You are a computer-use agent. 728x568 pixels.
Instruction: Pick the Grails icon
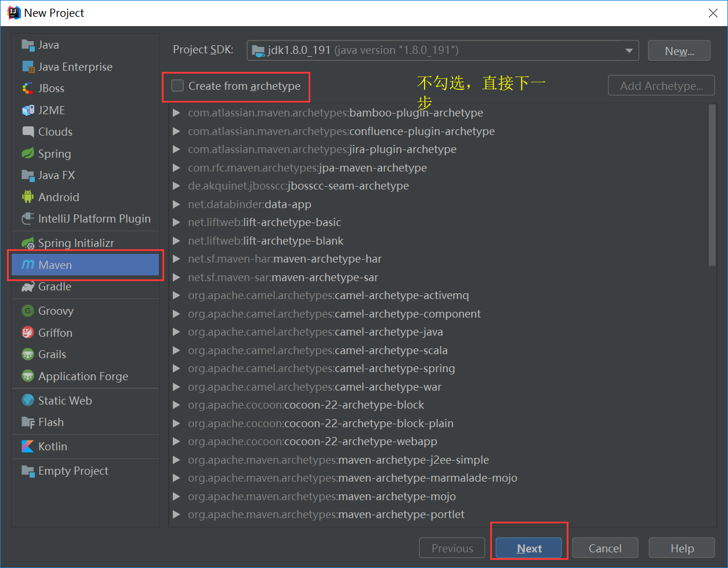click(28, 354)
